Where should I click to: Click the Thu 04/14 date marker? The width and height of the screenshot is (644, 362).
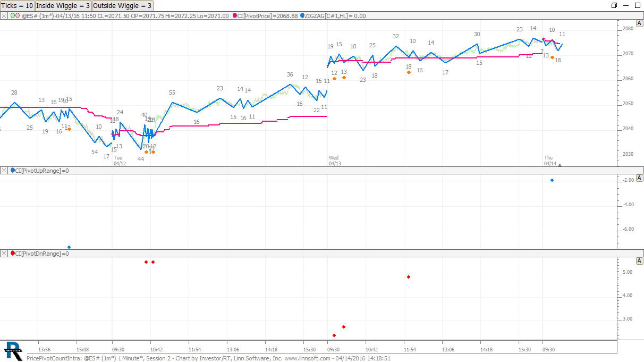(x=550, y=161)
